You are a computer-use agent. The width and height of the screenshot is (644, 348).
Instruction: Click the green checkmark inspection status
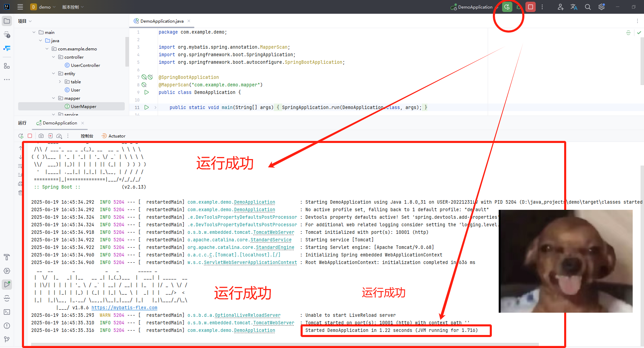tap(639, 33)
